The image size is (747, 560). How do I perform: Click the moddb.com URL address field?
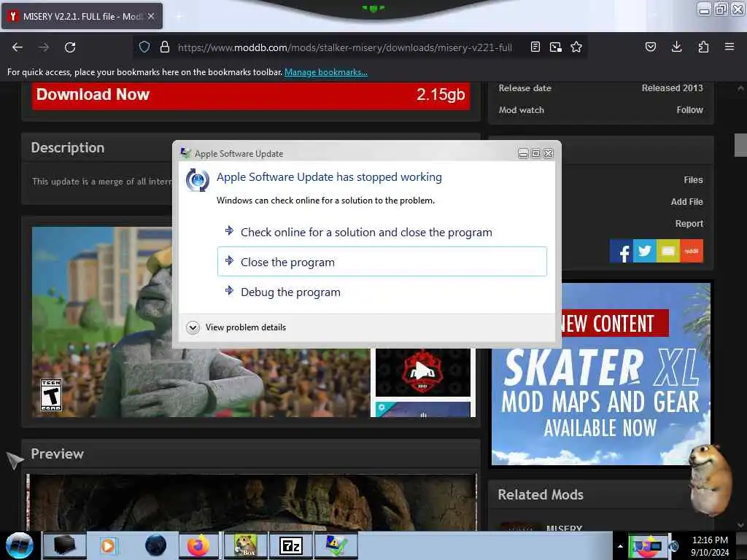click(345, 47)
